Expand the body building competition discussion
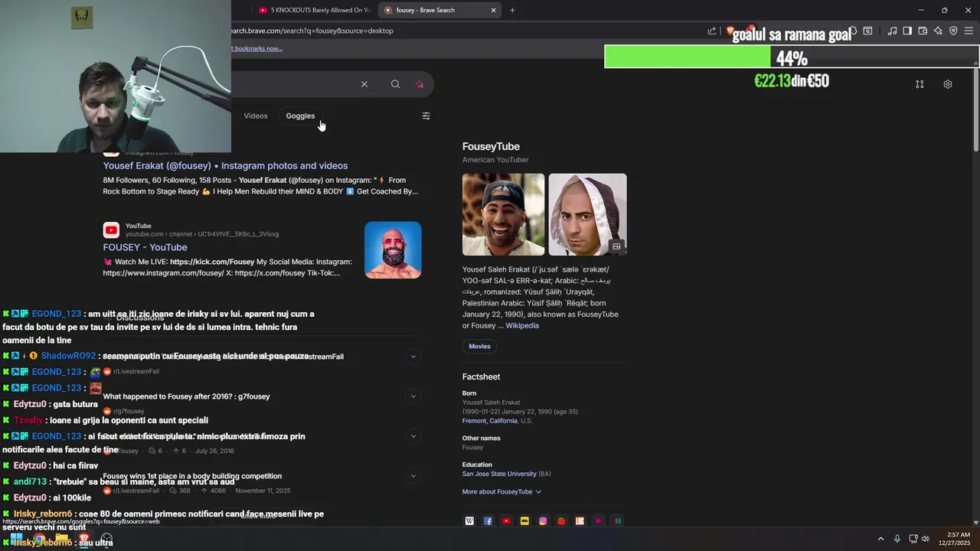 click(413, 476)
